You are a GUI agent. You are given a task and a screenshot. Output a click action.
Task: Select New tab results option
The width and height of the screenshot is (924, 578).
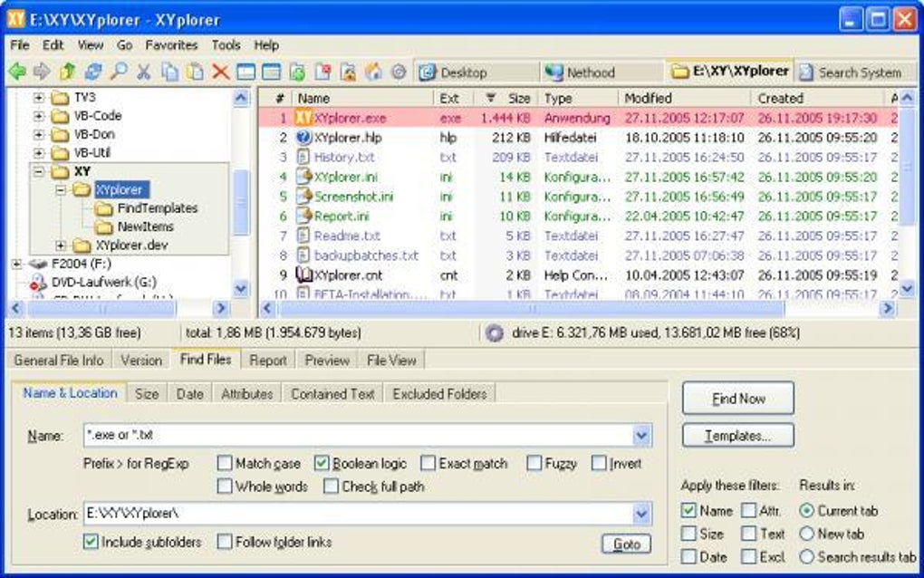(x=807, y=534)
